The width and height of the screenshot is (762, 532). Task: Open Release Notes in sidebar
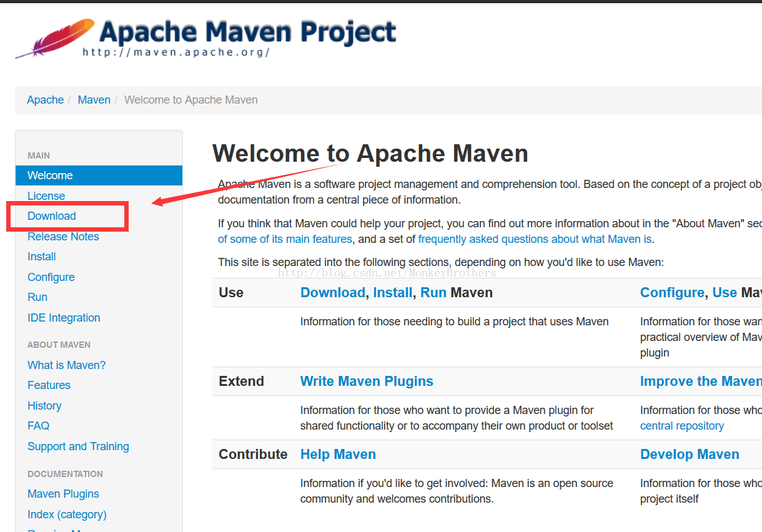(63, 237)
